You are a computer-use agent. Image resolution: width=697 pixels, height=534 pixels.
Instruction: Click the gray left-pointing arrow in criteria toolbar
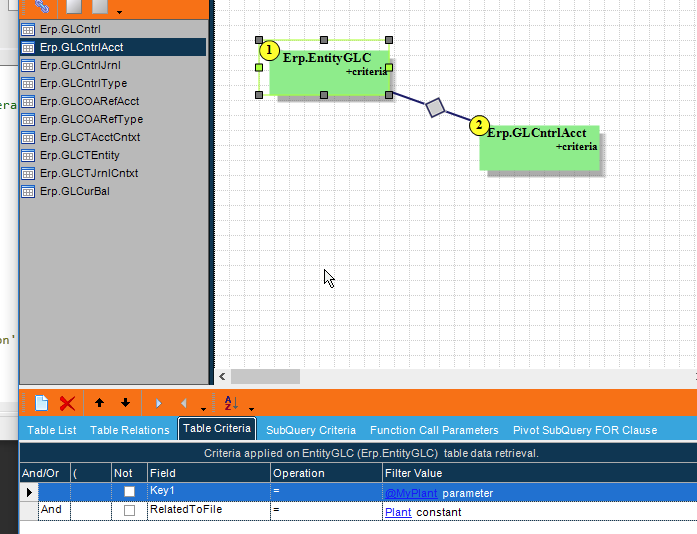[184, 404]
